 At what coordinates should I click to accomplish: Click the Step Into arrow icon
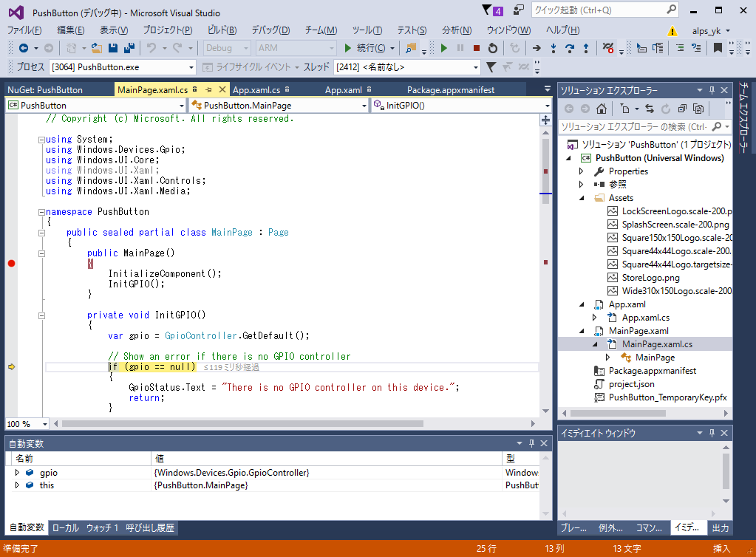[553, 48]
